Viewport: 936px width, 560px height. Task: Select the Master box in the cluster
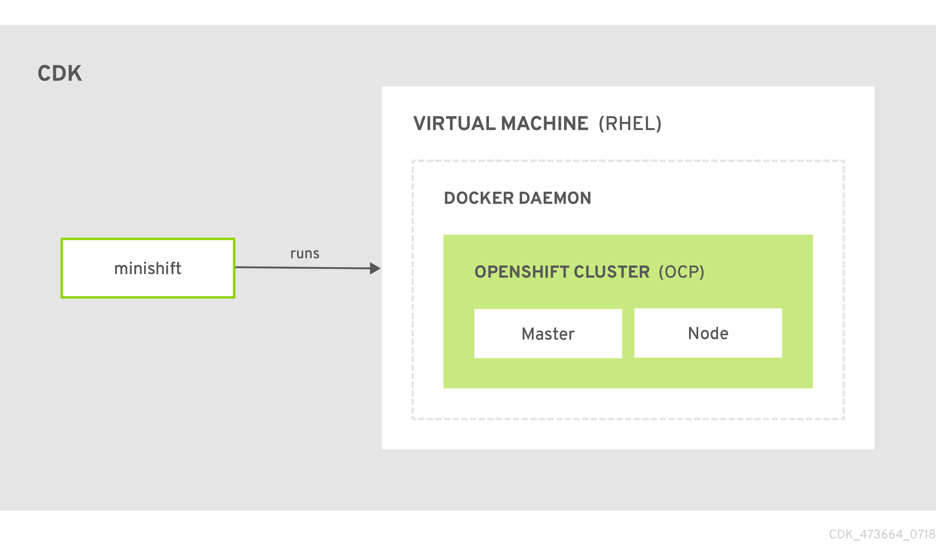tap(547, 334)
